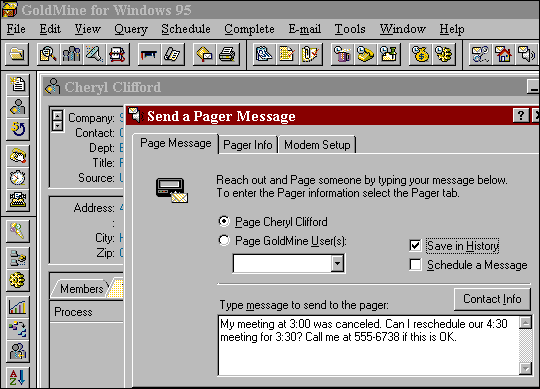The image size is (540, 389).
Task: Click the A-Z sort icon in sidebar
Action: coord(18,377)
